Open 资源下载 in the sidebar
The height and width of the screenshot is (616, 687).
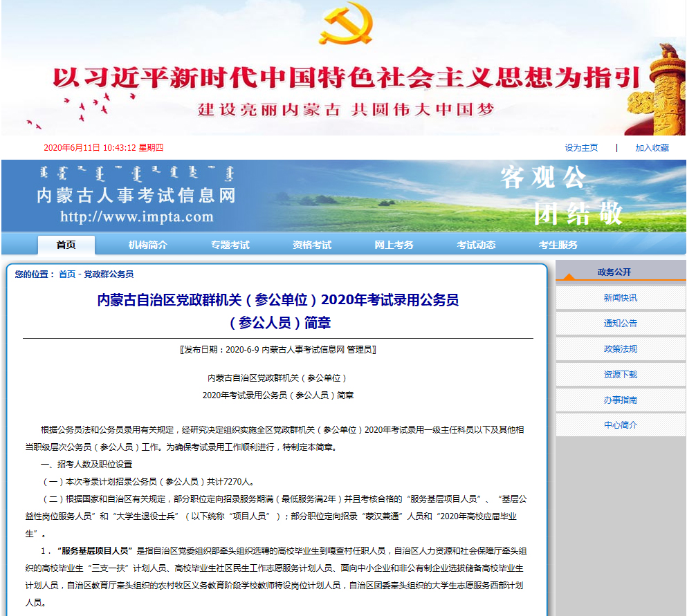[620, 374]
